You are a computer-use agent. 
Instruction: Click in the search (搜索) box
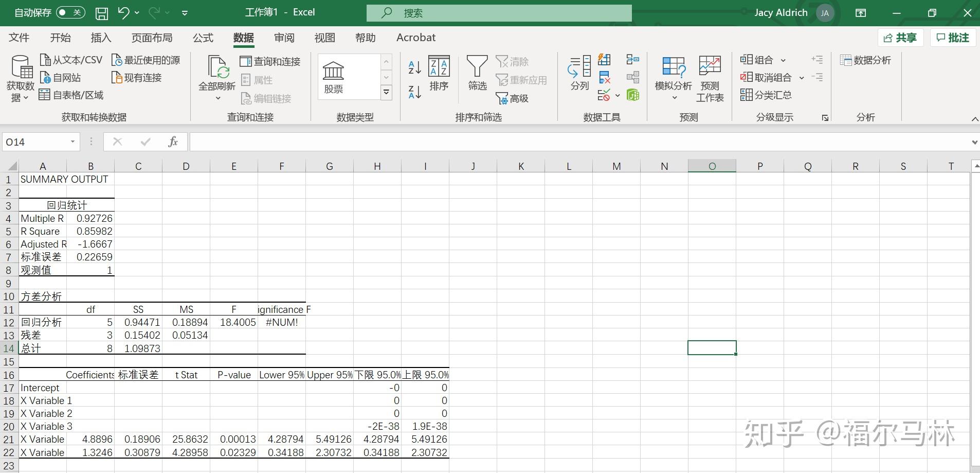(x=499, y=13)
